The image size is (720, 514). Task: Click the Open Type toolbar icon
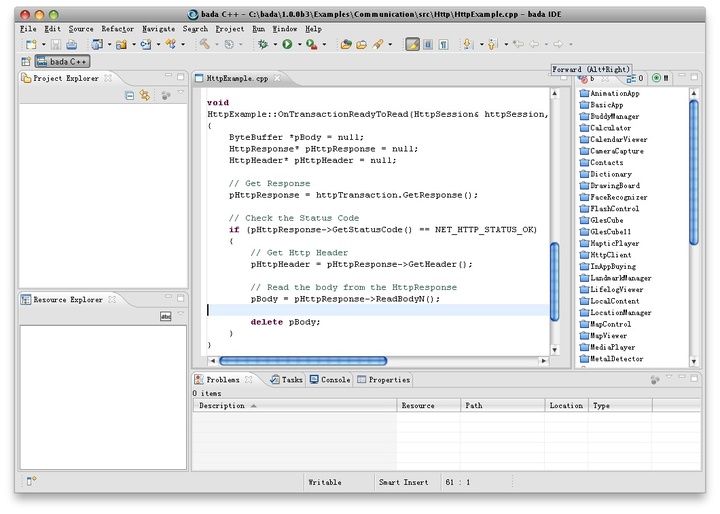346,44
